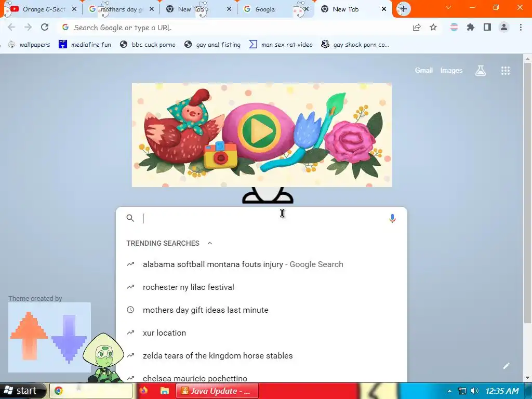Go back using the browser back arrow
The height and width of the screenshot is (399, 532).
point(11,28)
